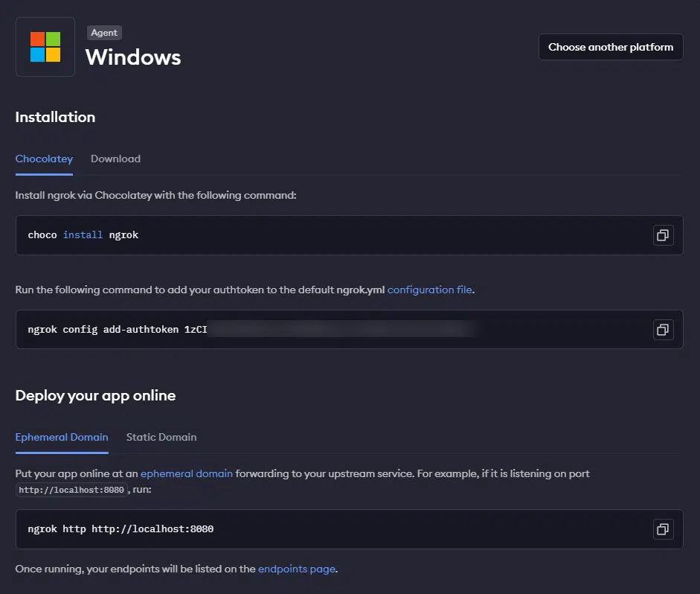Screen dimensions: 700x594
Task: Select the Ephemeral Domain tab
Action: pyautogui.click(x=62, y=437)
